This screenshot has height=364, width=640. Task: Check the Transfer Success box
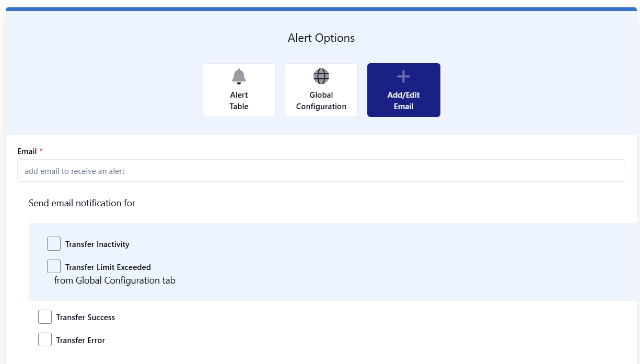45,317
